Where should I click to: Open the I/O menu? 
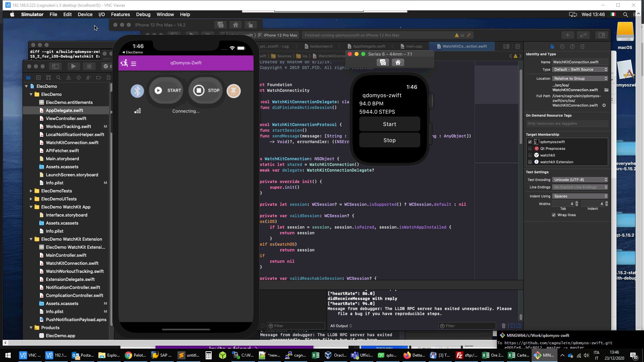(x=102, y=14)
